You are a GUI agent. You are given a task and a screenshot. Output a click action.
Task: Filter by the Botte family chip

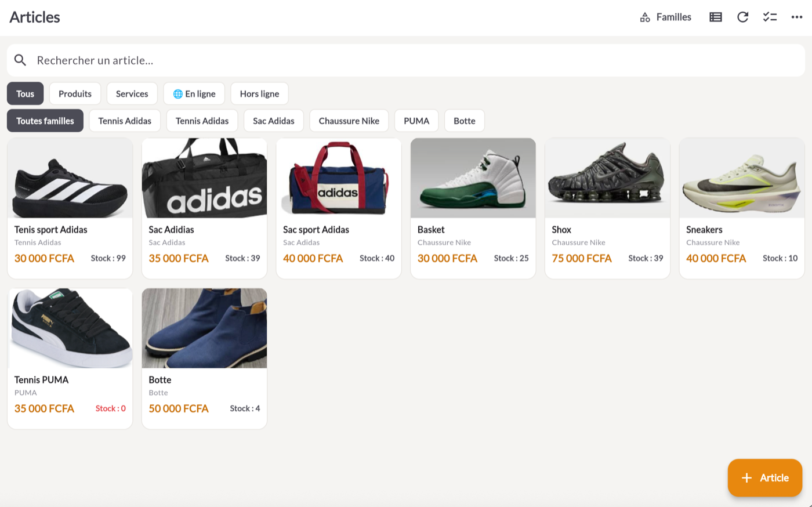465,121
